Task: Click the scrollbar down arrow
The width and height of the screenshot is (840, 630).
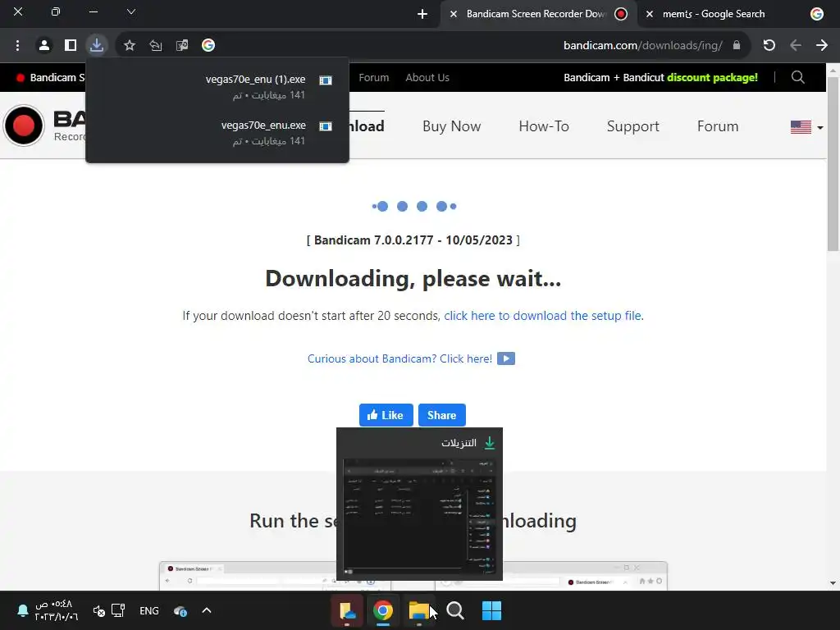Action: coord(833,583)
